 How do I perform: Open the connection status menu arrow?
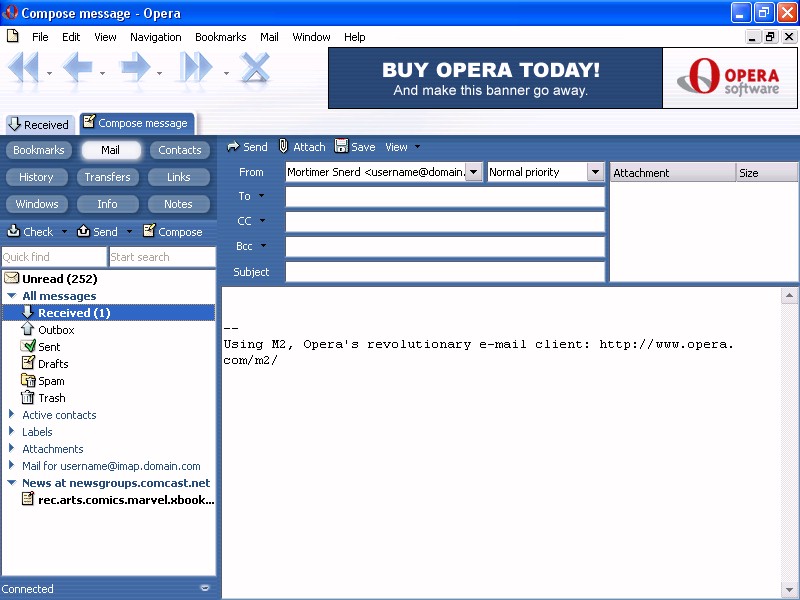(x=205, y=588)
